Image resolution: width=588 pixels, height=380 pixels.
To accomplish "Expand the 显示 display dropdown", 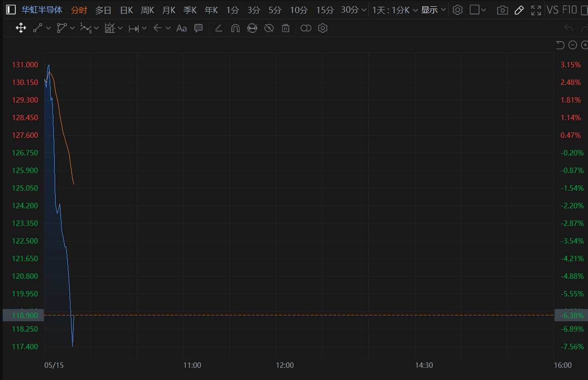I will tap(434, 10).
